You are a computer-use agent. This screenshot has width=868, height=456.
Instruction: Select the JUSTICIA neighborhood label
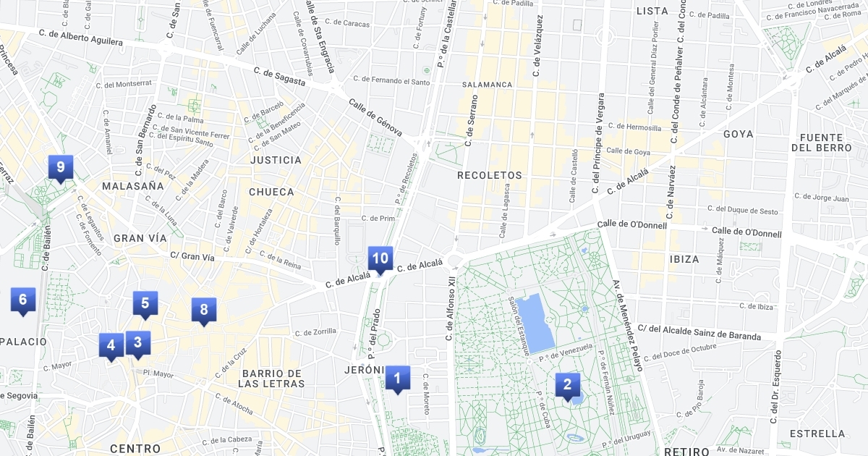276,160
